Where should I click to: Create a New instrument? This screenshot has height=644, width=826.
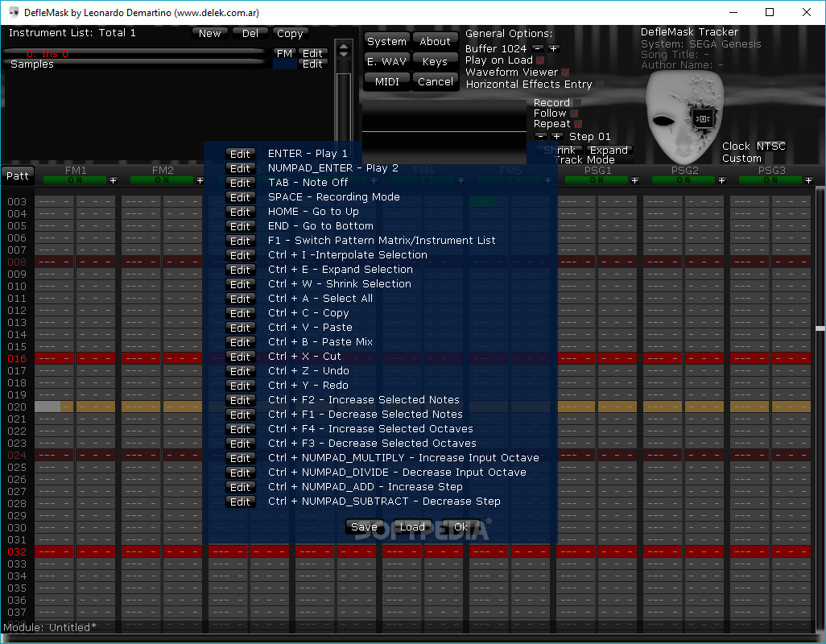(x=209, y=33)
